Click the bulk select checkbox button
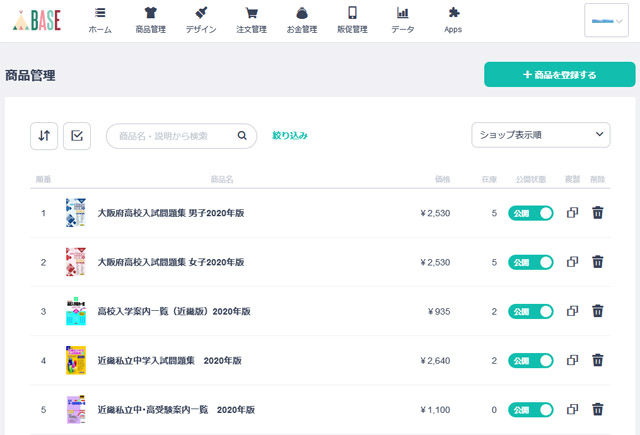The width and height of the screenshot is (640, 435). pos(77,136)
